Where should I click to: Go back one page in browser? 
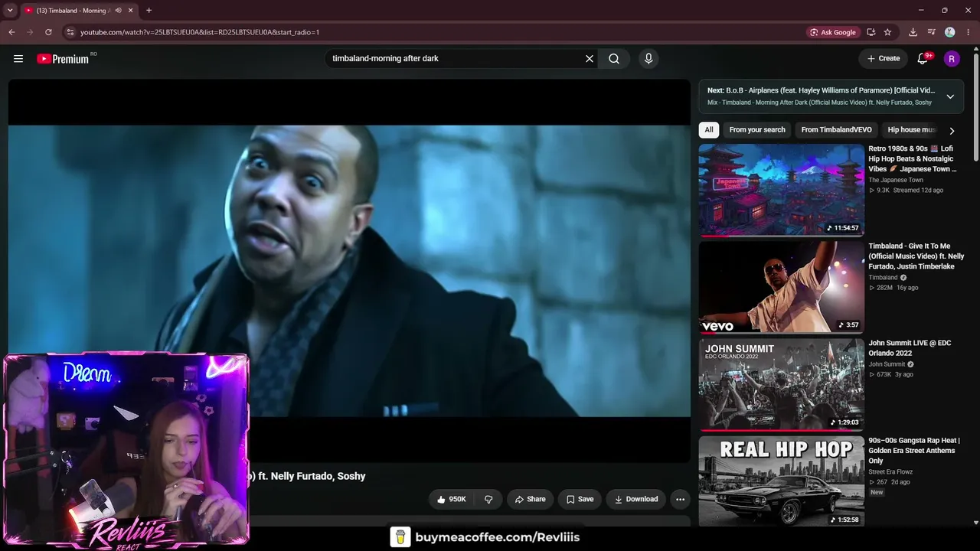(x=11, y=32)
